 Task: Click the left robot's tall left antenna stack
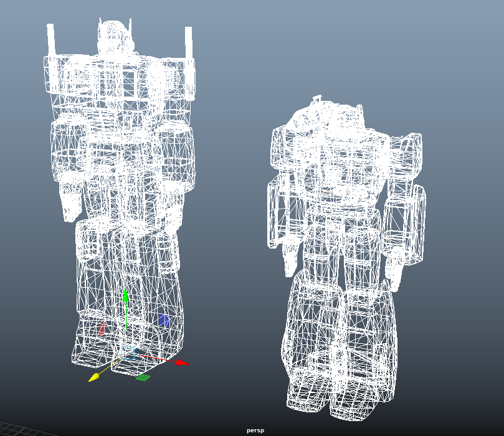pos(51,40)
